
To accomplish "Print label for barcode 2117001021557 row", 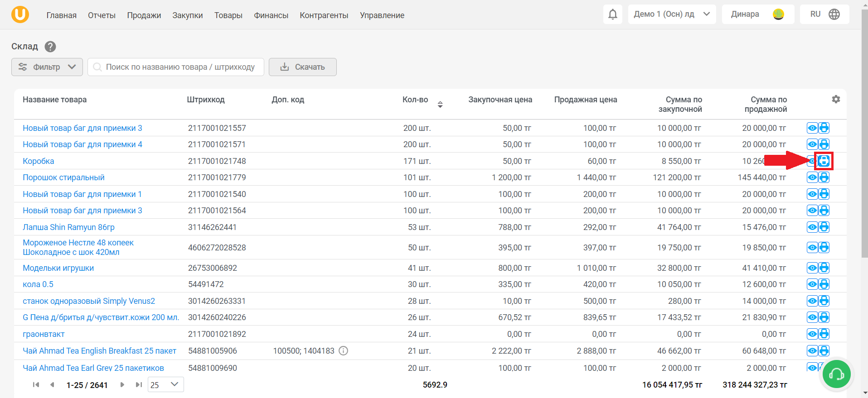I will pos(824,128).
